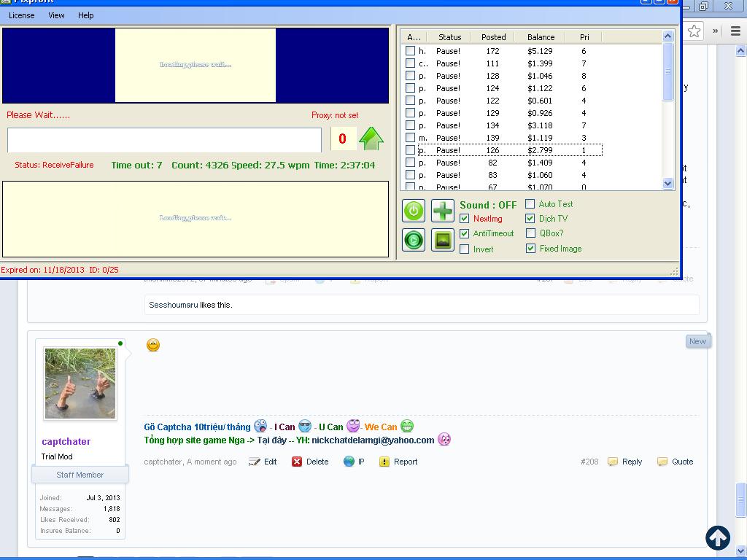747x560 pixels.
Task: Click the Quote link on post #208
Action: [x=683, y=462]
